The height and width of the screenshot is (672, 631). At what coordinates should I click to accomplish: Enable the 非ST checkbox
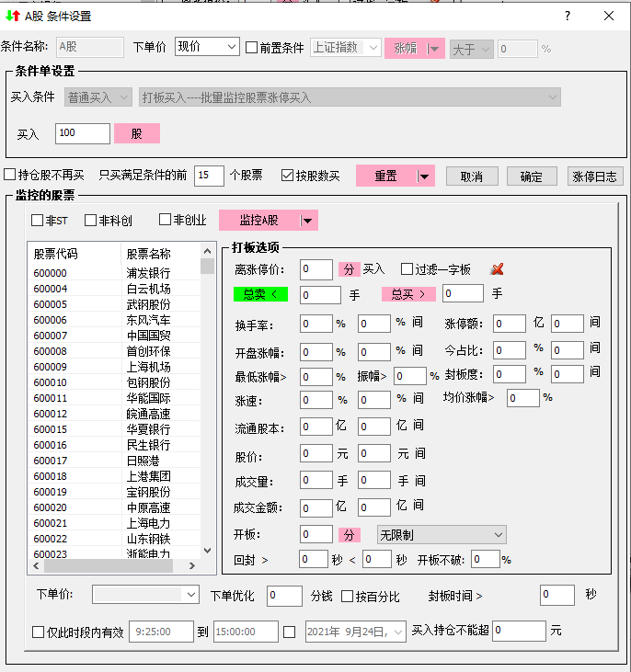(x=38, y=221)
